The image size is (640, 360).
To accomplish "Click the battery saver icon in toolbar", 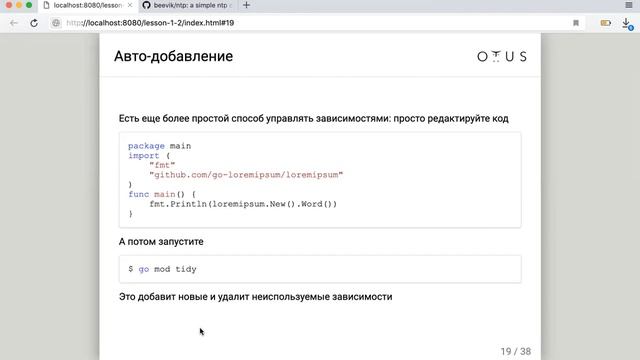I will (x=606, y=23).
